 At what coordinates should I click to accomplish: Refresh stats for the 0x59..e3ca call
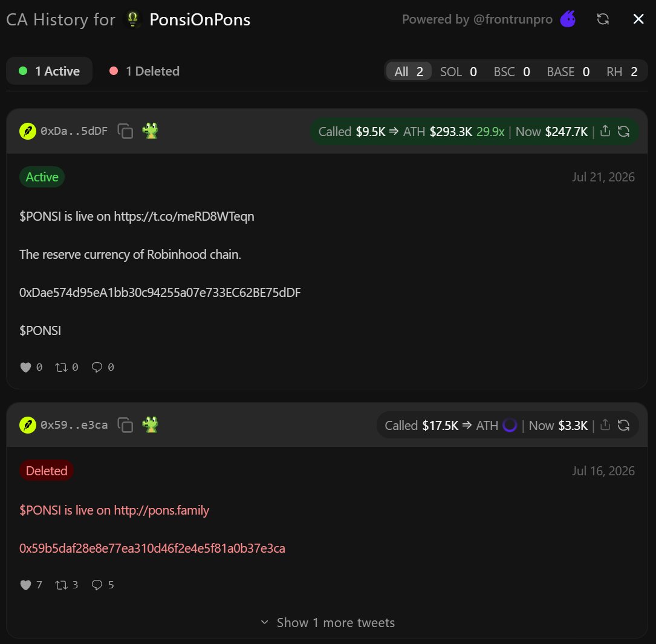click(x=624, y=425)
